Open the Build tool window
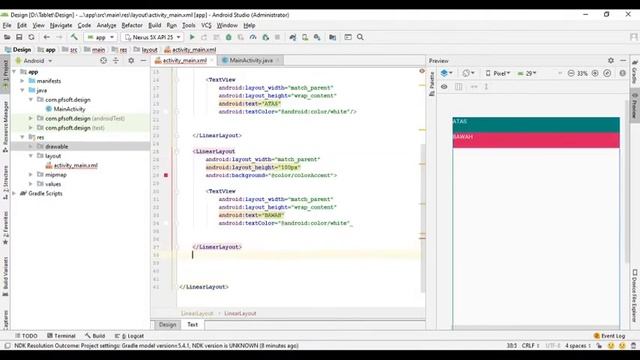This screenshot has height=360, width=640. pyautogui.click(x=95, y=336)
